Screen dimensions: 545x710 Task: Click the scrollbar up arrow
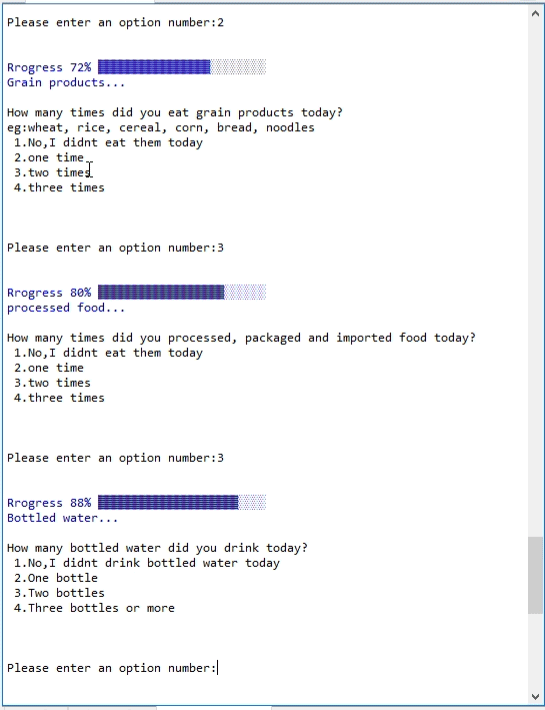pos(535,13)
